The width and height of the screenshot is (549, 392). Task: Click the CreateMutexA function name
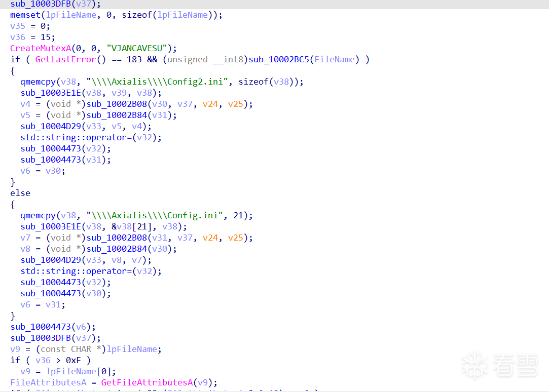click(x=41, y=48)
